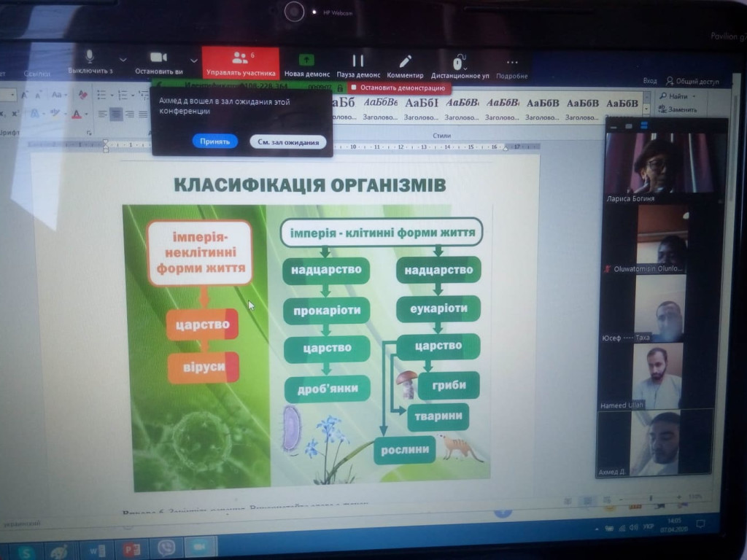Viewport: 747px width, 560px height.
Task: Click the increase font size button
Action: (24, 96)
